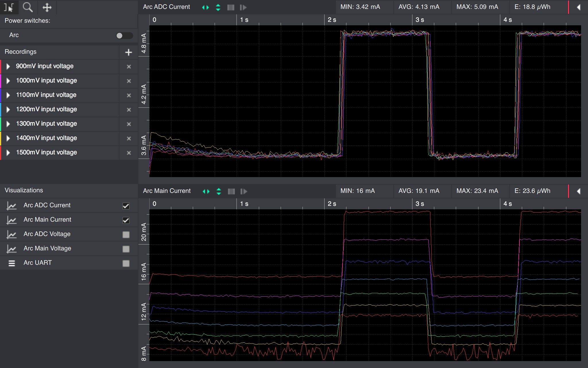Disable the Arc Main Current visualization
The width and height of the screenshot is (588, 368).
[126, 220]
